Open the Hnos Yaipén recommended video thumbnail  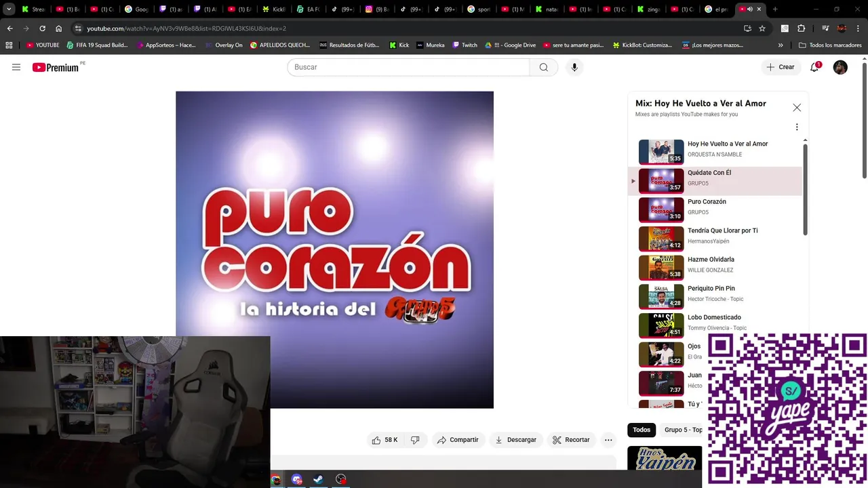665,458
